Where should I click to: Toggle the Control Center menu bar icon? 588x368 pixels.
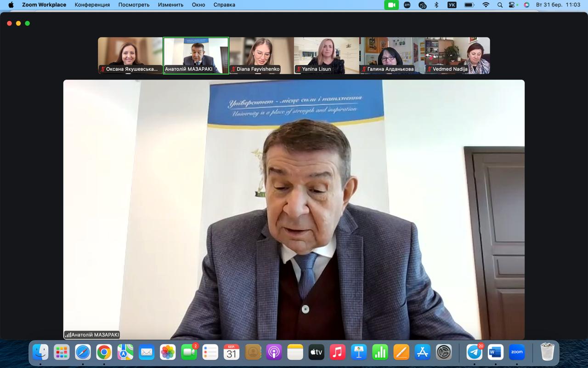pyautogui.click(x=513, y=5)
